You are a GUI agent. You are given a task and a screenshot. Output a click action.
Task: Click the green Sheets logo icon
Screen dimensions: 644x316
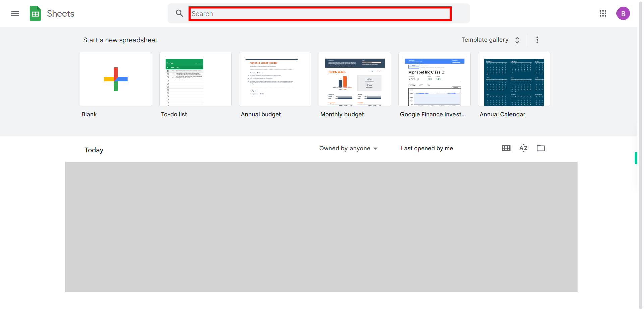tap(35, 13)
